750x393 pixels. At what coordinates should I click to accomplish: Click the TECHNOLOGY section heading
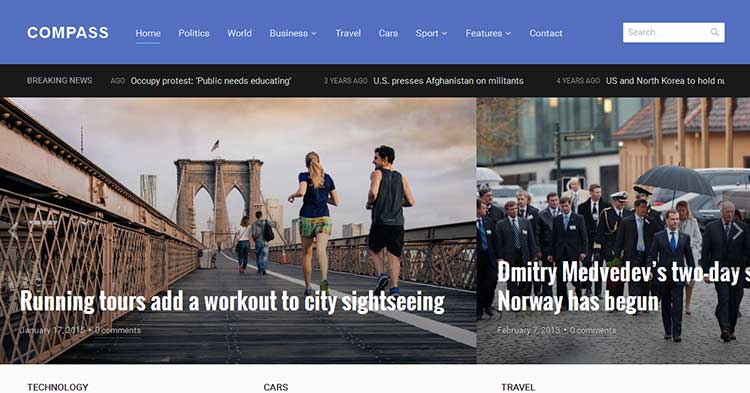point(57,387)
